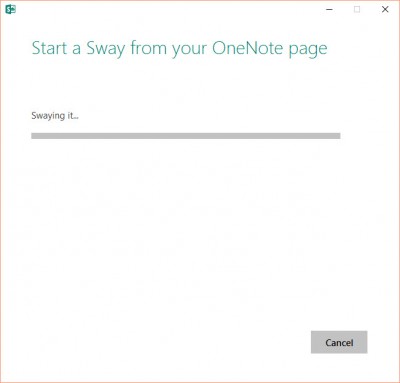This screenshot has width=400, height=383.
Task: Cancel the Swaying it operation
Action: (339, 342)
